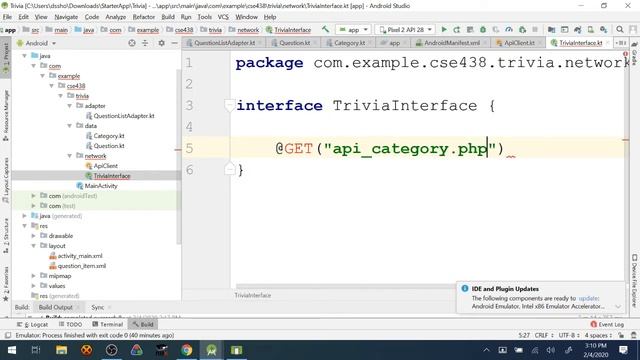
Task: Click Attach Debugger to Android Process icon
Action: click(522, 29)
